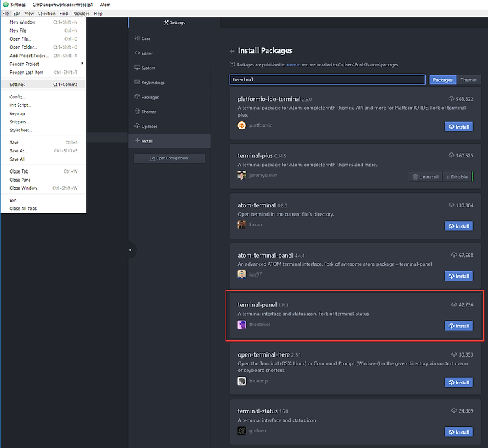This screenshot has width=488, height=448.
Task: Select the Settings tab
Action: click(174, 22)
